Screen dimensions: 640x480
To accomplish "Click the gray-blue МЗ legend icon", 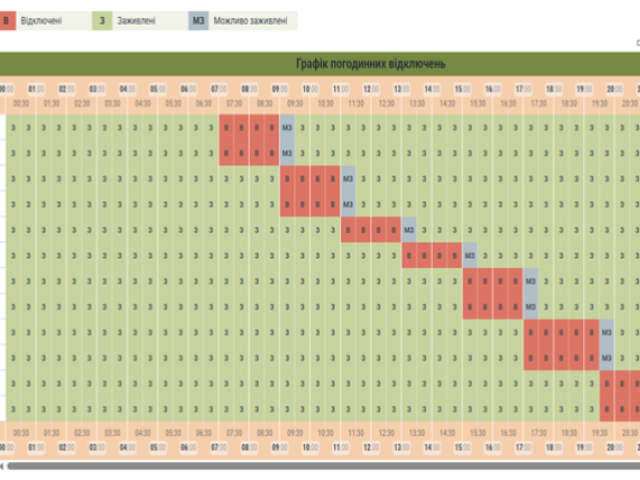I will click(x=198, y=20).
